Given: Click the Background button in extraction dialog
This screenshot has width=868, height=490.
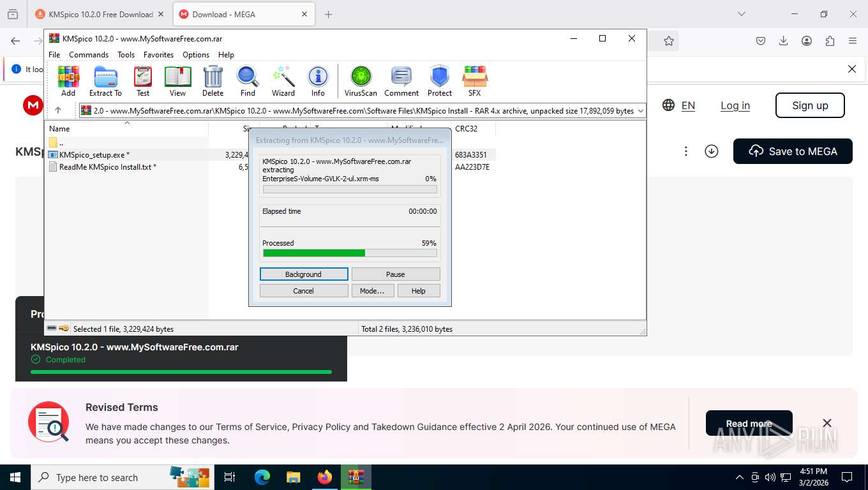Looking at the screenshot, I should point(304,274).
